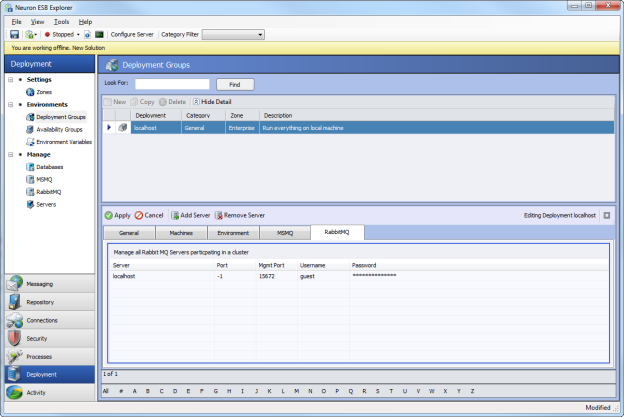624x417 pixels.
Task: Collapse the Environments tree section
Action: [10, 104]
